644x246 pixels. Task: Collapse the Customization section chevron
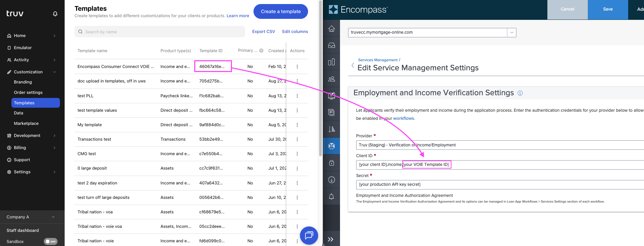55,72
